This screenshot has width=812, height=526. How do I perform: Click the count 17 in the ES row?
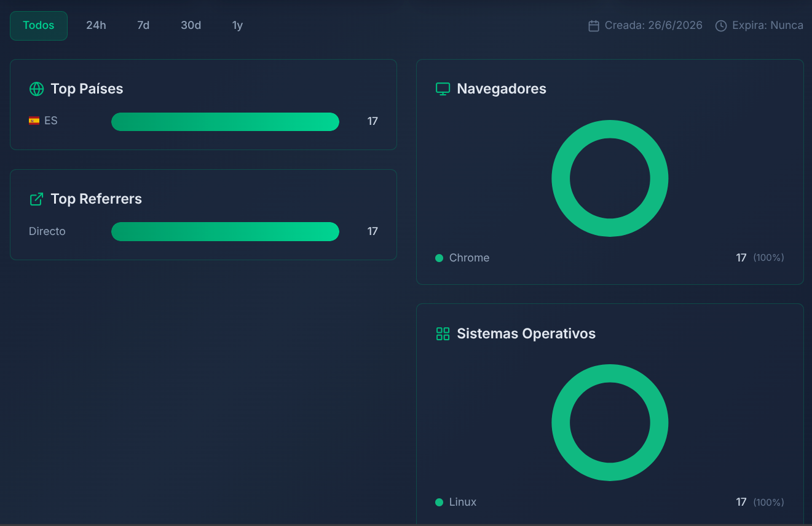click(372, 122)
